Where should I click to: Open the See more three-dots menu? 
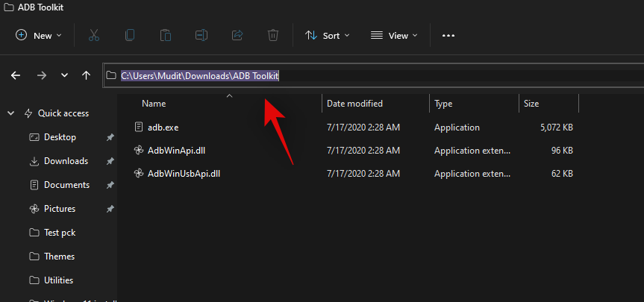point(448,35)
